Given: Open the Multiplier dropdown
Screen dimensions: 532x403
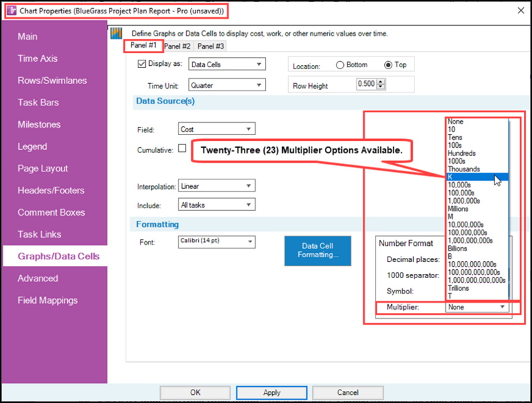Looking at the screenshot, I should click(477, 307).
